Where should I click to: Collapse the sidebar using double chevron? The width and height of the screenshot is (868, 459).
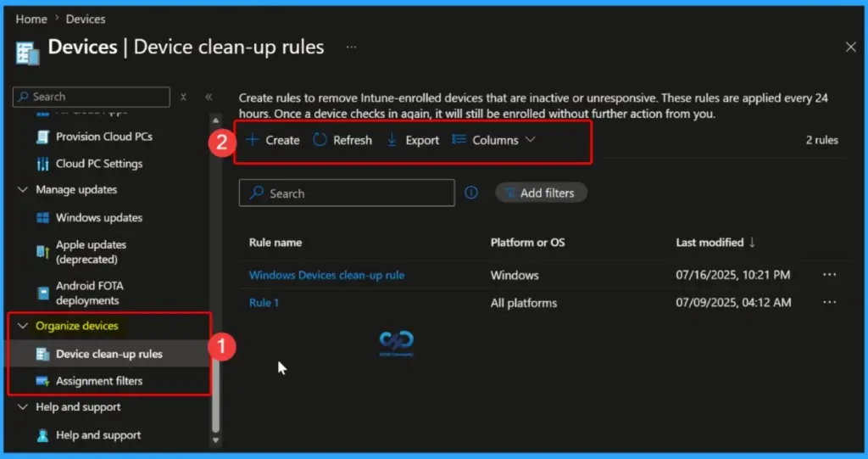pyautogui.click(x=209, y=97)
